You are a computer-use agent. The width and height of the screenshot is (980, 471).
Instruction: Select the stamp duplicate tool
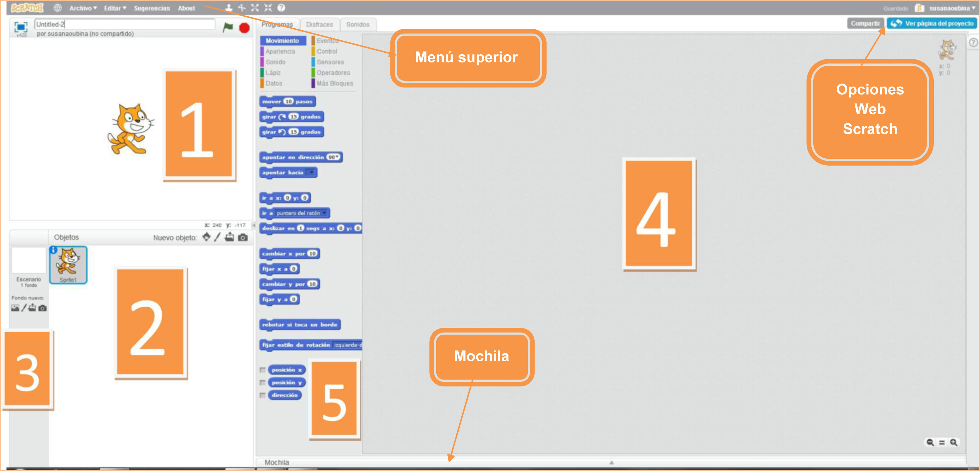[229, 7]
